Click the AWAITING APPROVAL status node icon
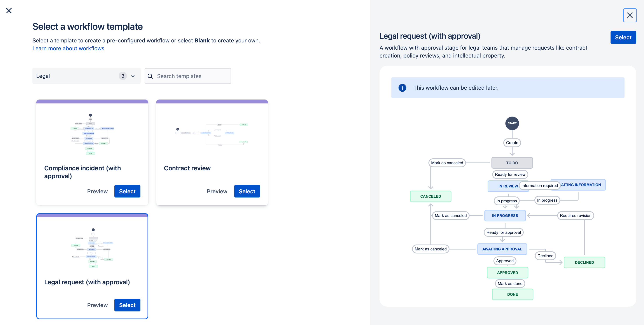The image size is (644, 325). [502, 249]
